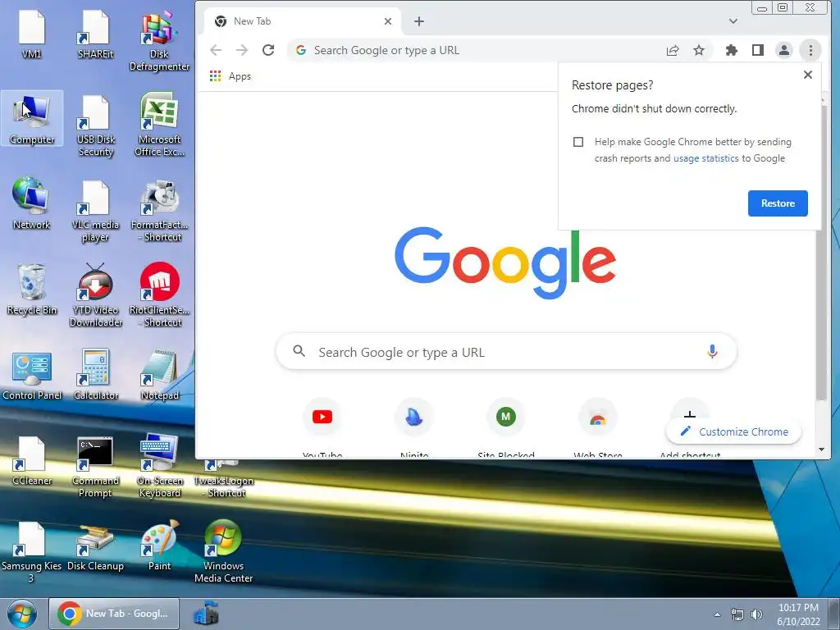840x630 pixels.
Task: Select the USB Disk Security shortcut
Action: click(x=95, y=126)
